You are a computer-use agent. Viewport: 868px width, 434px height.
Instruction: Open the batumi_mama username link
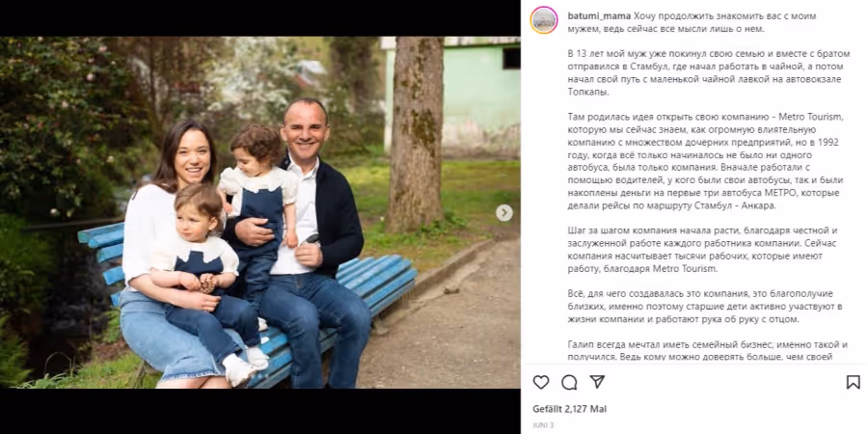tap(599, 15)
